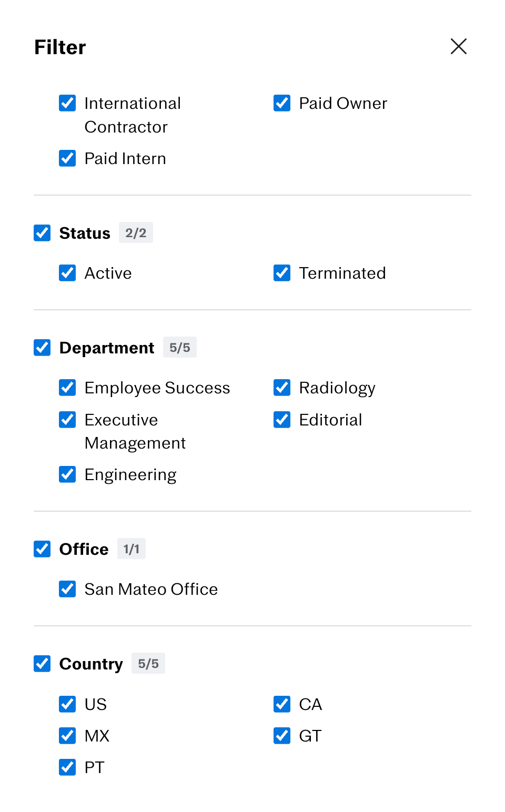Toggle the Department group checkbox
Screen dimensions: 505x812
(x=42, y=348)
